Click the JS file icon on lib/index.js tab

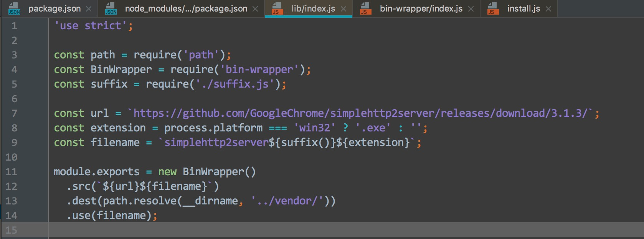[277, 8]
